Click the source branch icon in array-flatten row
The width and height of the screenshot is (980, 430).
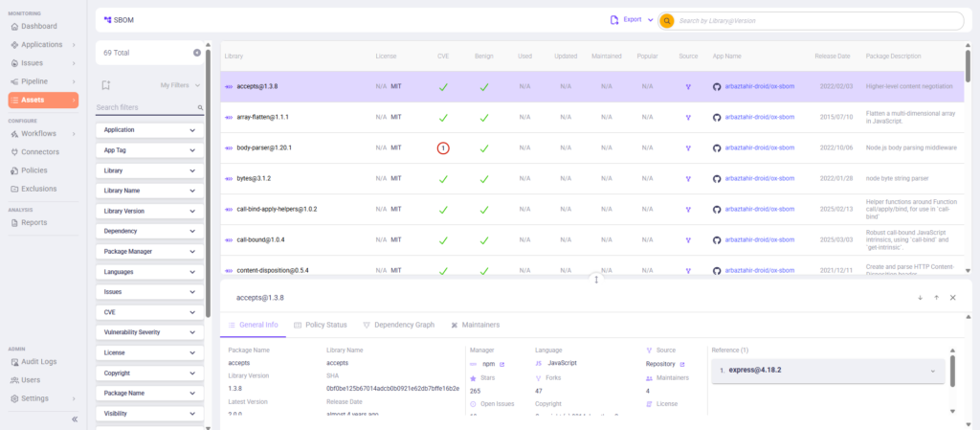click(688, 118)
